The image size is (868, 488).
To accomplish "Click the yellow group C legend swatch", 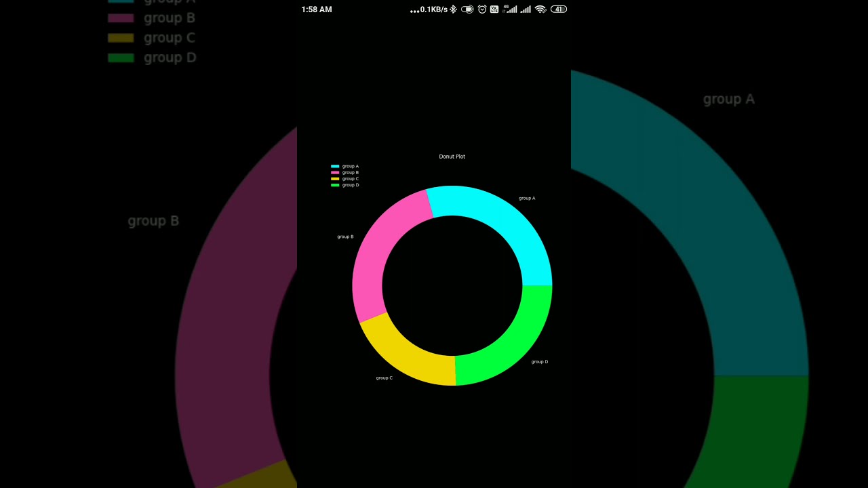I will click(x=335, y=179).
